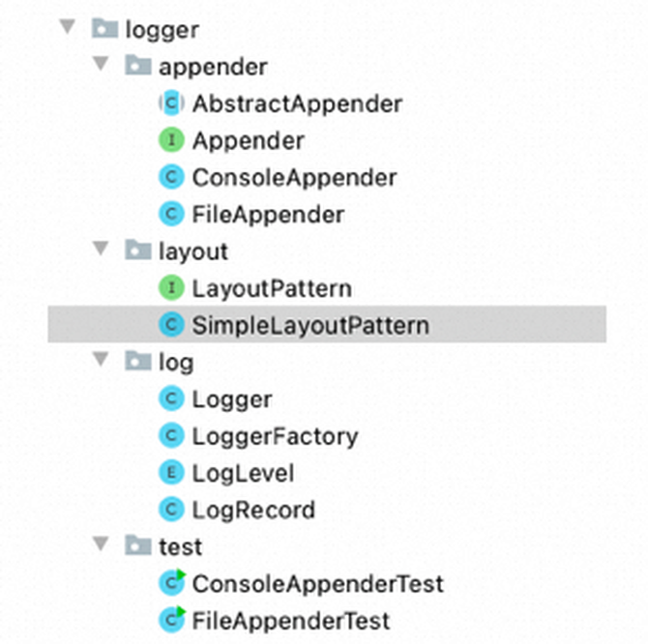648x644 pixels.
Task: Collapse the logger package tree node
Action: coord(68,27)
